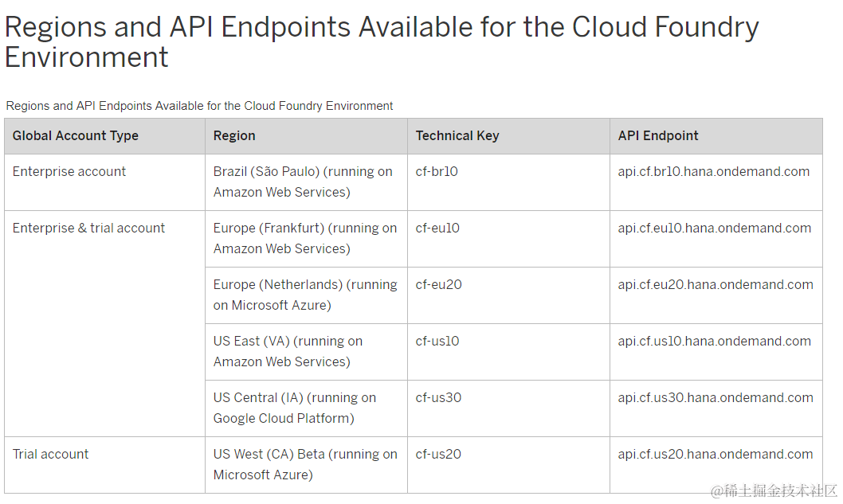Click the page heading about Cloud Foundry Environment

pyautogui.click(x=381, y=41)
